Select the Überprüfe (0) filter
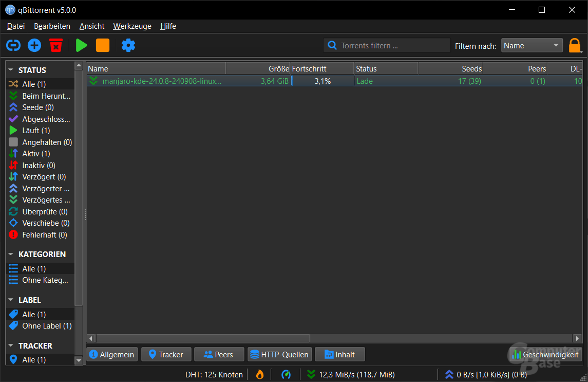This screenshot has width=588, height=382. (41, 211)
